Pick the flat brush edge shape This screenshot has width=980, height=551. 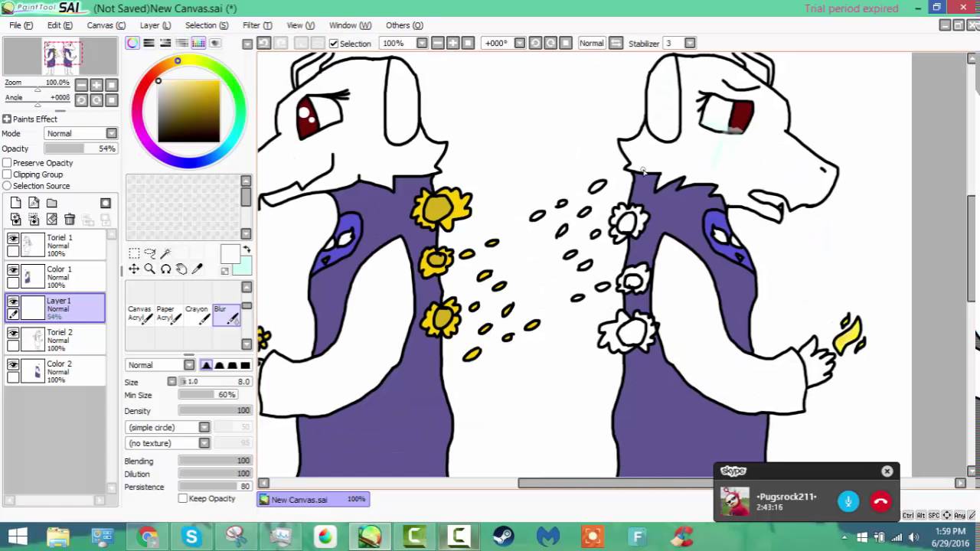(245, 365)
